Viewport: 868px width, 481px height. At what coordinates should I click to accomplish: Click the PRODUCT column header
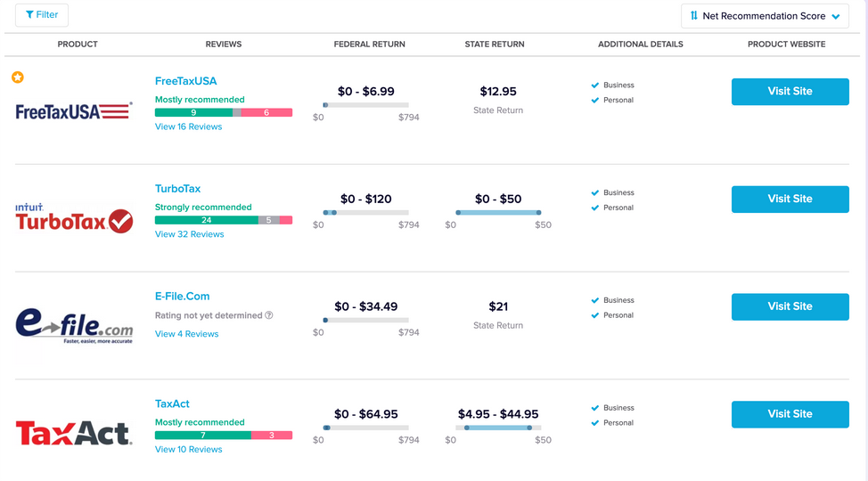coord(78,45)
